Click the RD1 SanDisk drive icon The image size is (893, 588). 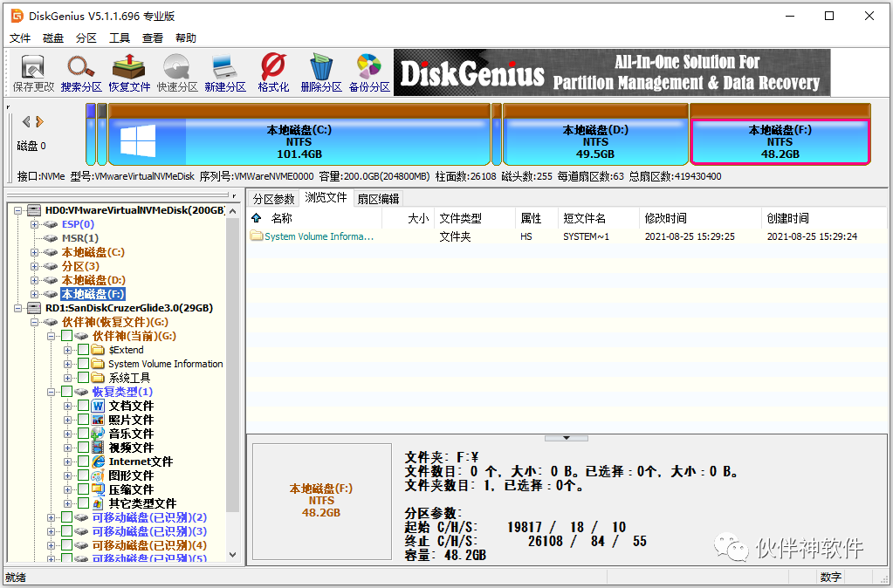(x=34, y=308)
